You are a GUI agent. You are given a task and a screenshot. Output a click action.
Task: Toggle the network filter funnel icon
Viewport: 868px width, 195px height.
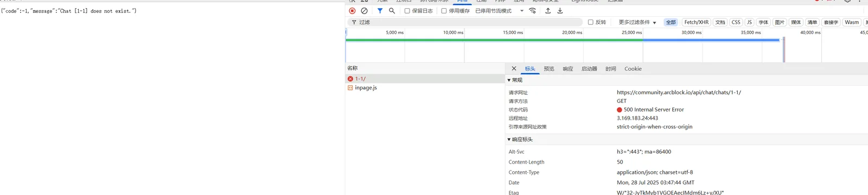[x=380, y=11]
